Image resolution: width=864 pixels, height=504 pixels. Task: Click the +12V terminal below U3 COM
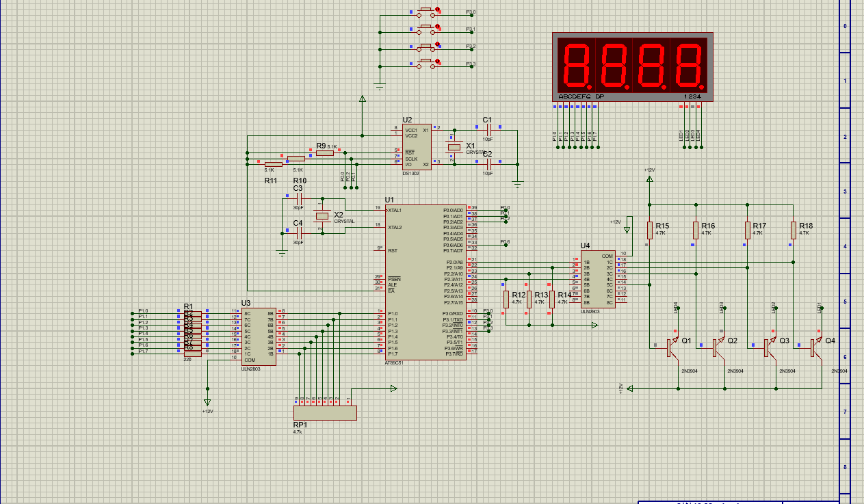tap(207, 403)
